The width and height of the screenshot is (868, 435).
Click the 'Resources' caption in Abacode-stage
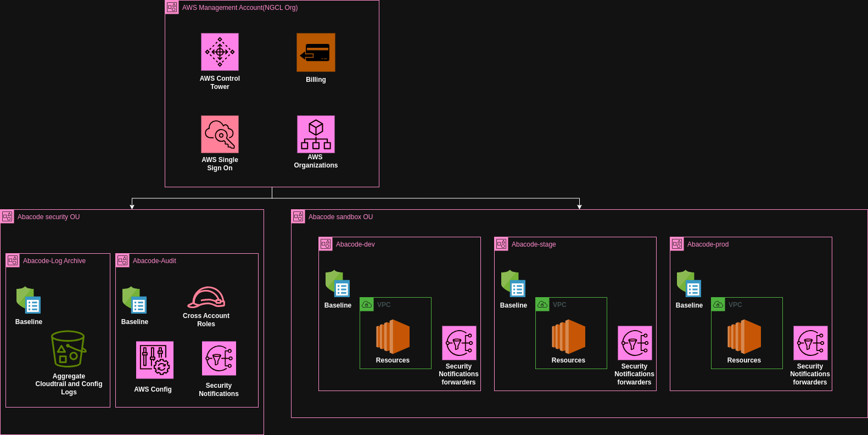click(x=568, y=360)
